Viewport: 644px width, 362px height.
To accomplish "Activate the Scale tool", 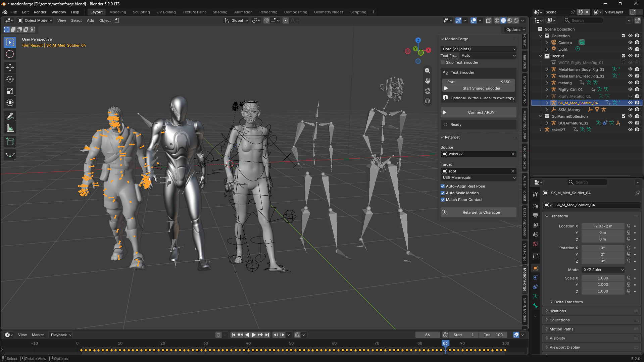I will pyautogui.click(x=10, y=91).
